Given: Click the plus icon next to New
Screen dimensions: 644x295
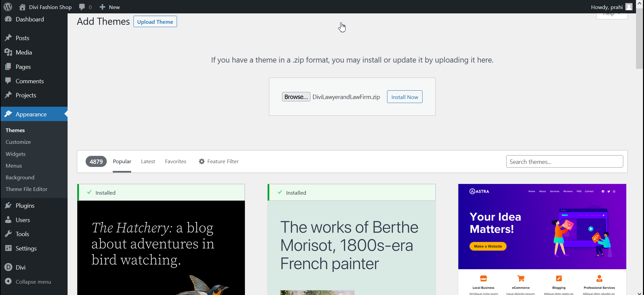Looking at the screenshot, I should tap(102, 7).
